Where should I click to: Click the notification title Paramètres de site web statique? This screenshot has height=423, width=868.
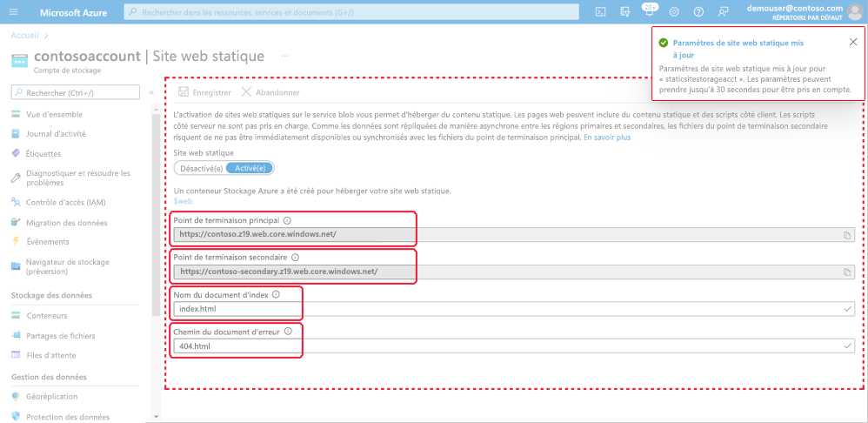(x=738, y=49)
